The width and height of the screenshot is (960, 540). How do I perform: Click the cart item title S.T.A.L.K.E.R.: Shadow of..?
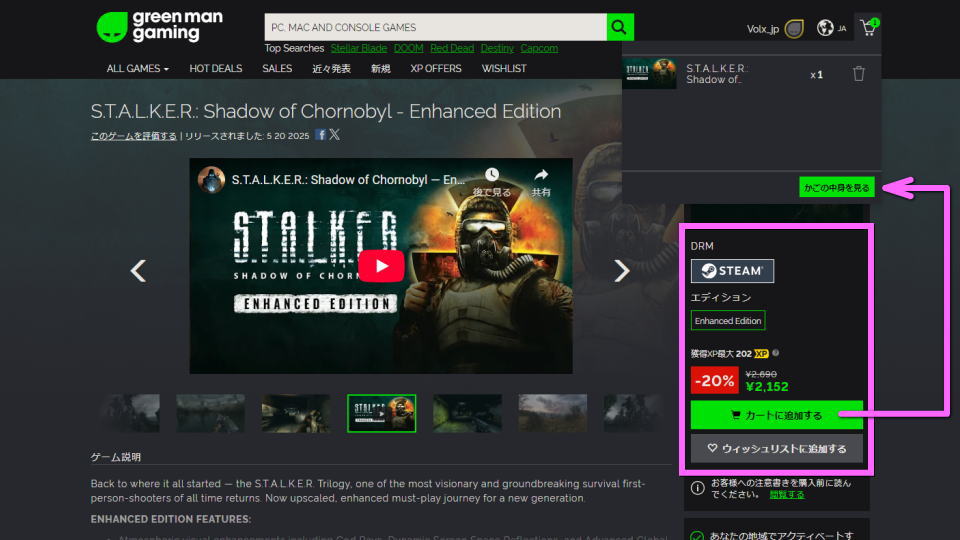pyautogui.click(x=717, y=73)
